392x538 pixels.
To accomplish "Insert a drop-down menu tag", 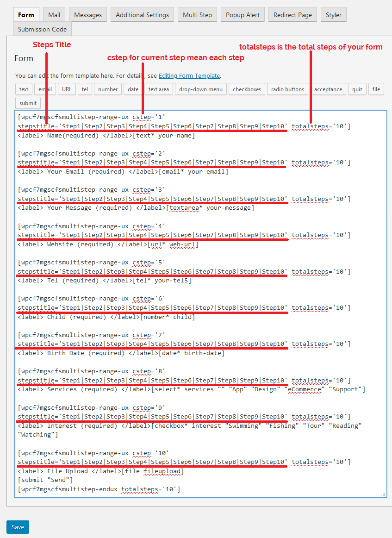I will 200,89.
